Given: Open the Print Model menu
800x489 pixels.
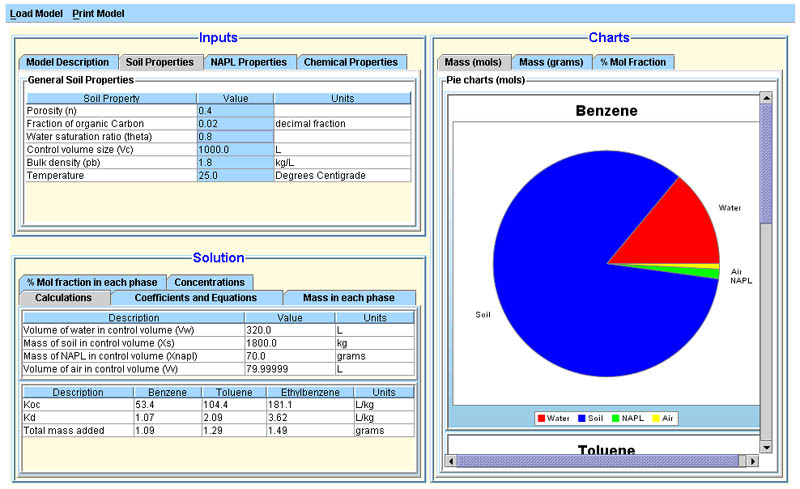Looking at the screenshot, I should 98,14.
